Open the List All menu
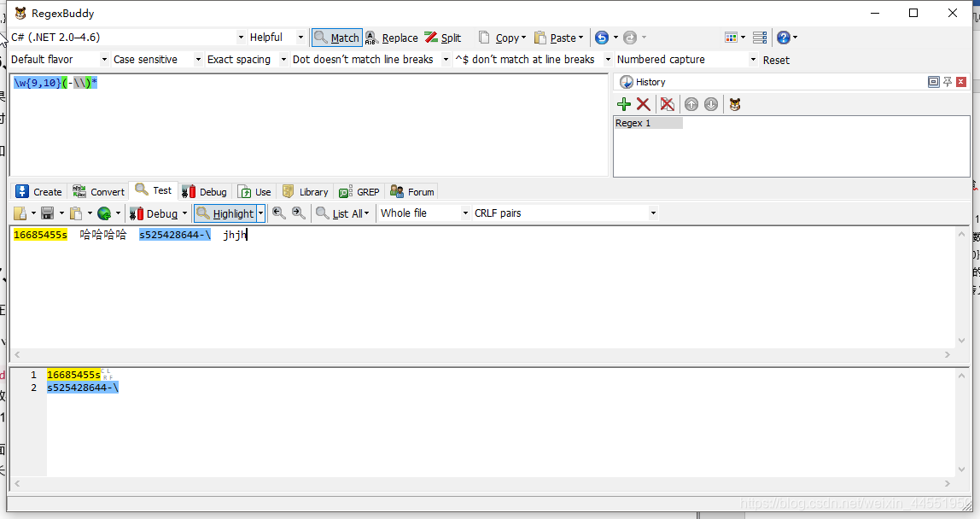Viewport: 980px width, 519px height. [x=342, y=214]
